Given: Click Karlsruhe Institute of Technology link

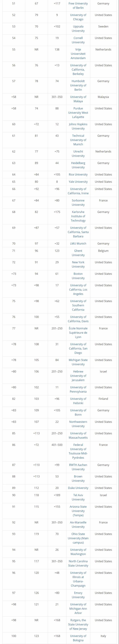Looking at the screenshot, I should [78, 216].
